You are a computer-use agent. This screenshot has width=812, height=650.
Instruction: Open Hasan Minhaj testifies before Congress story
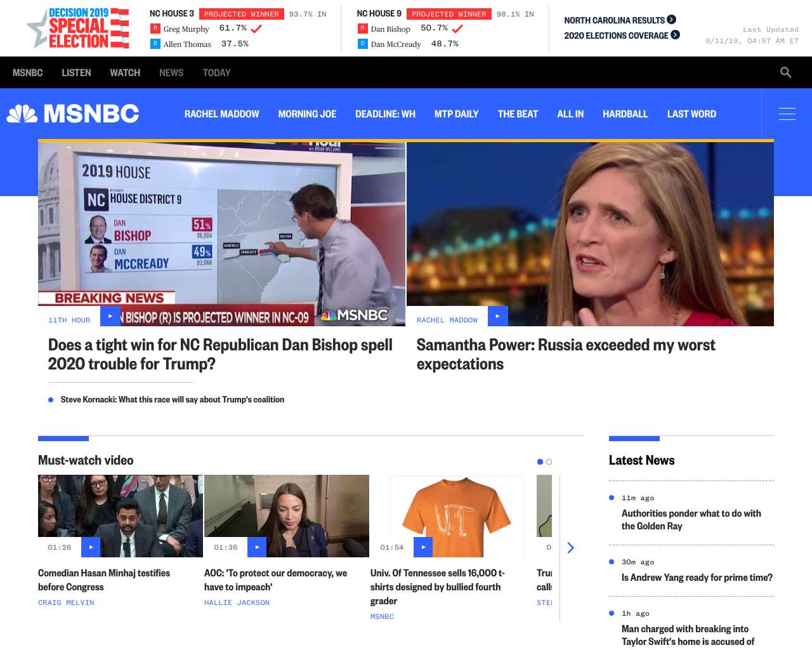click(x=104, y=580)
